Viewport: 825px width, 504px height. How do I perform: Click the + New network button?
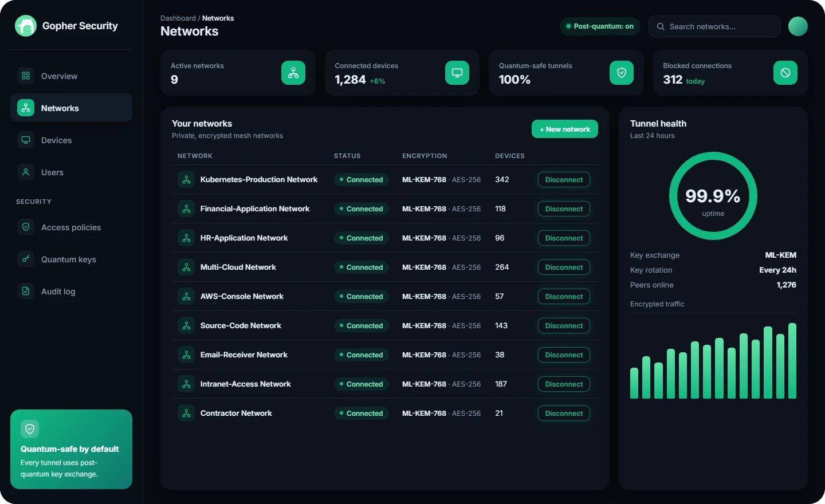565,129
